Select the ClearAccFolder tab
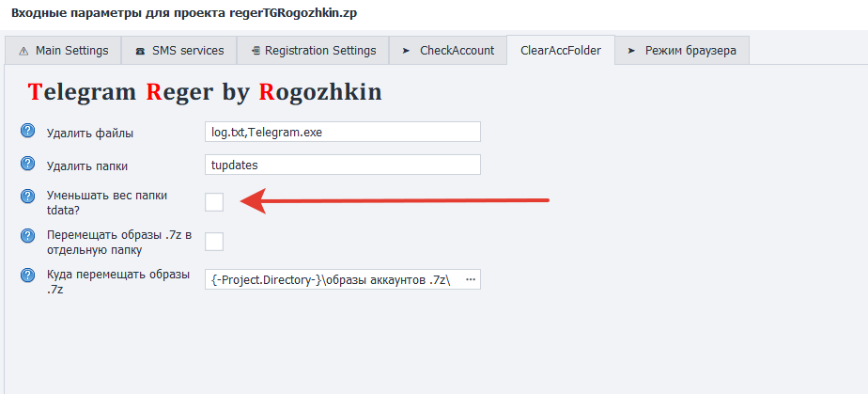Viewport: 868px width, 394px height. 560,51
